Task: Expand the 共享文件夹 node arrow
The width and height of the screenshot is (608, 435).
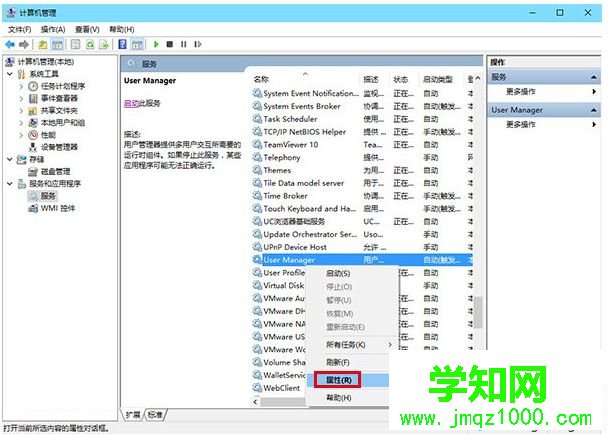Action: point(21,110)
